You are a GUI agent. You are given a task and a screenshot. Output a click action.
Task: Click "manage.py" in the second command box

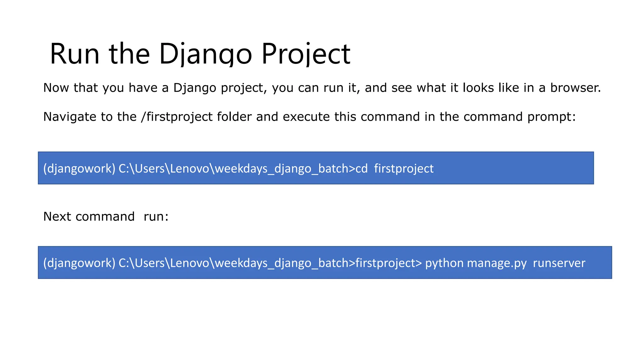click(497, 263)
